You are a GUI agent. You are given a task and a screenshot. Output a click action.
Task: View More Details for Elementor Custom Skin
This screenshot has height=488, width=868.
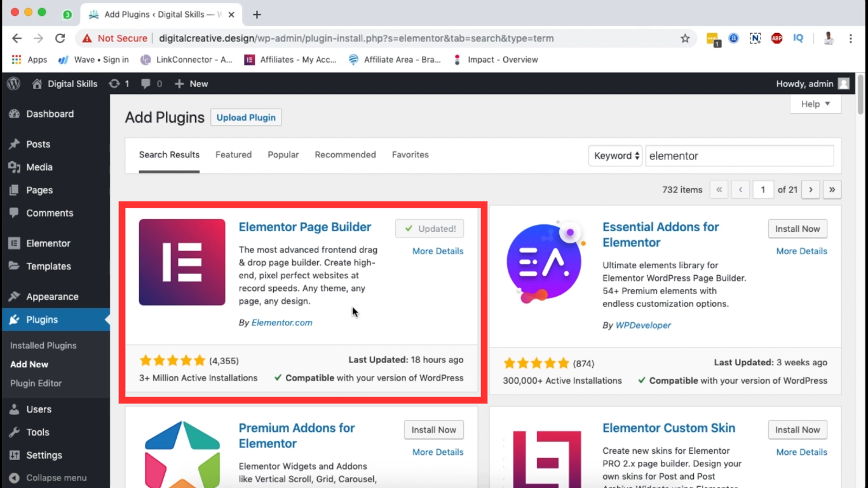802,452
